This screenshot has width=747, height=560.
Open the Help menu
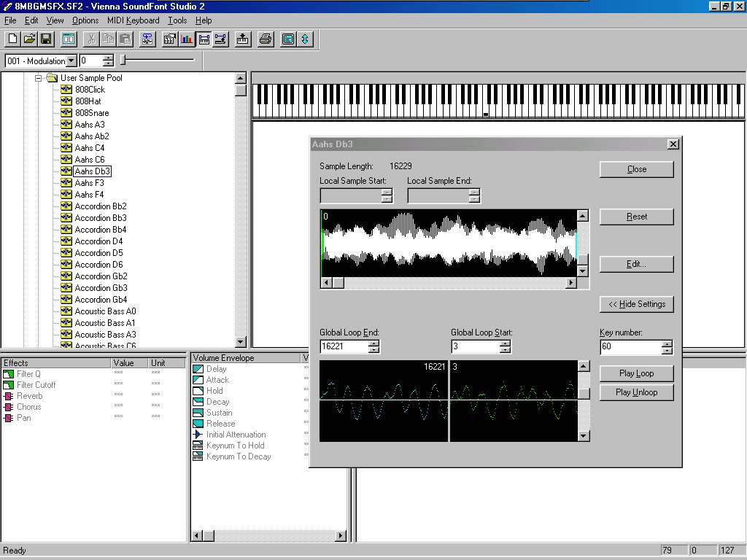pyautogui.click(x=204, y=20)
